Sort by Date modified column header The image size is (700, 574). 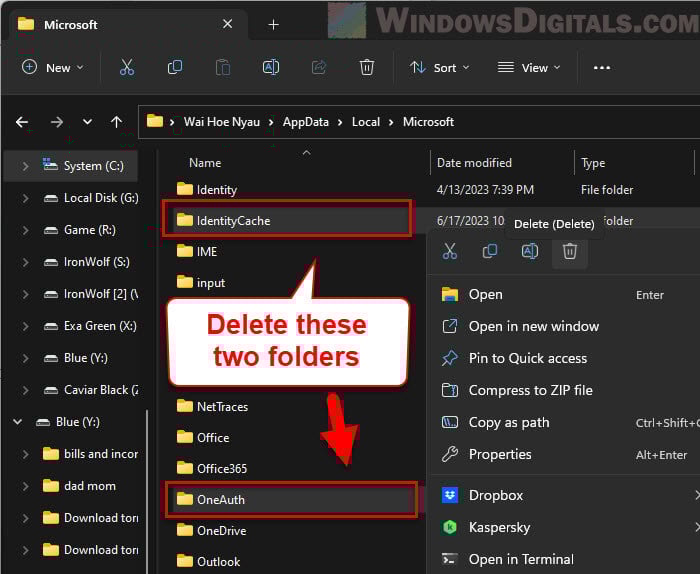(x=474, y=163)
